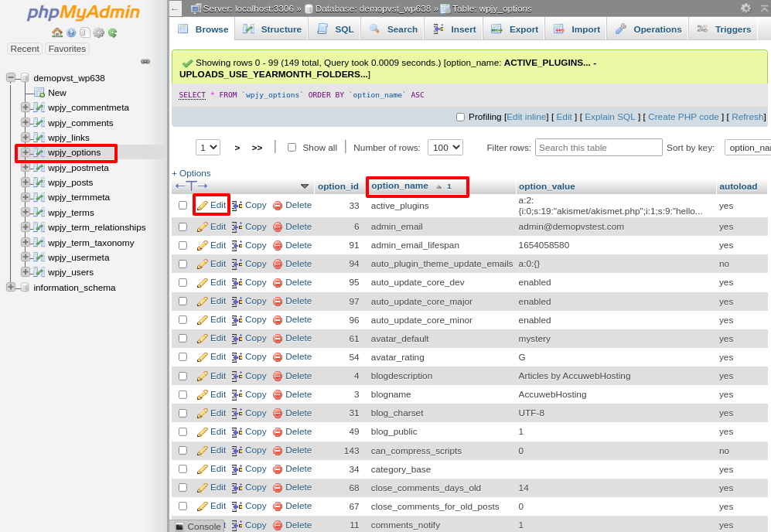Click pencil Edit icon for admin_email row
This screenshot has width=771, height=532.
tap(202, 227)
